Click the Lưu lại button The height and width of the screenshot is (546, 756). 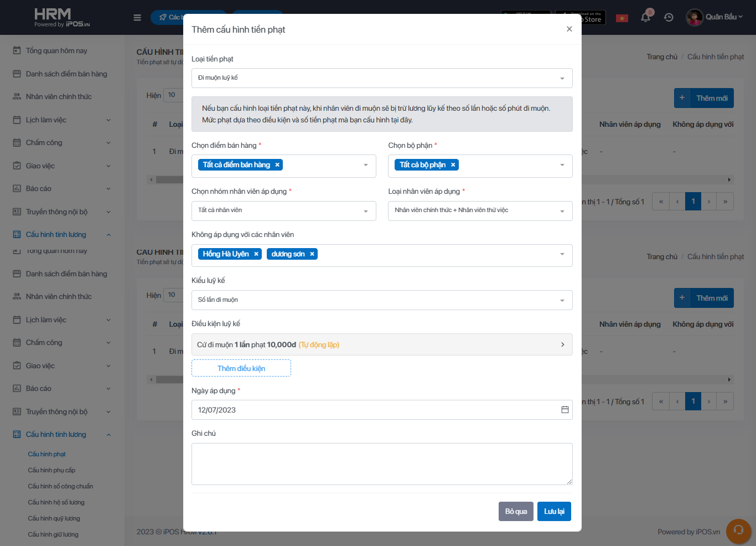pyautogui.click(x=553, y=511)
